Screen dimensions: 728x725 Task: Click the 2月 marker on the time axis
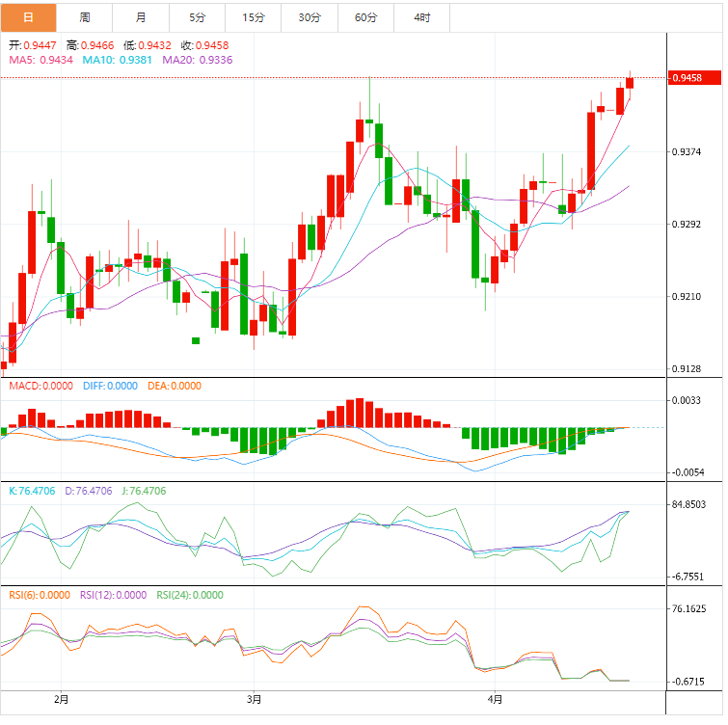[62, 698]
